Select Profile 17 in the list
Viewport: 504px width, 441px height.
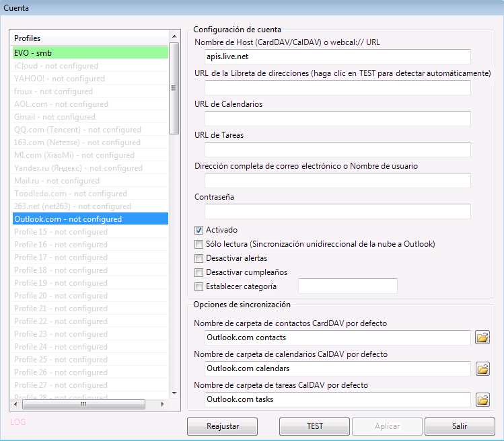90,257
